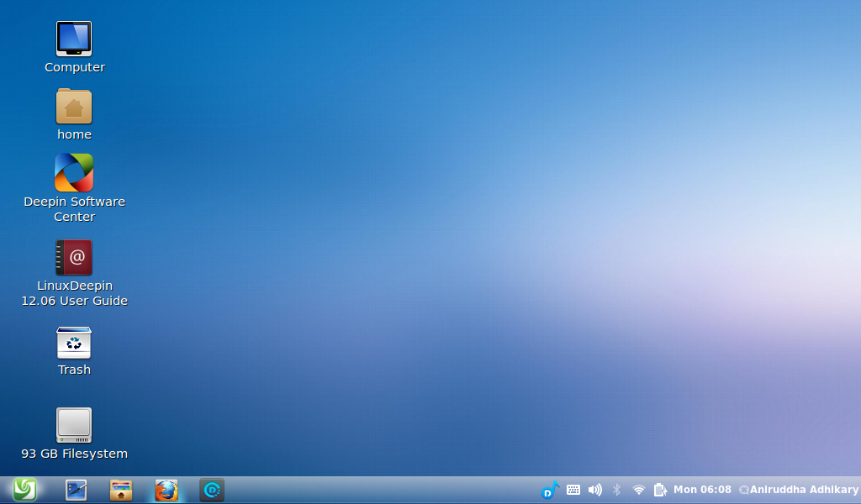
Task: Launch Firefox from the taskbar
Action: pos(166,490)
